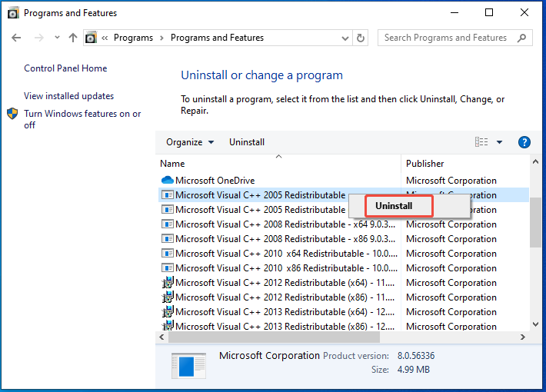Screen dimensions: 546x392
Task: Click the search magnifier icon
Action: click(x=521, y=38)
